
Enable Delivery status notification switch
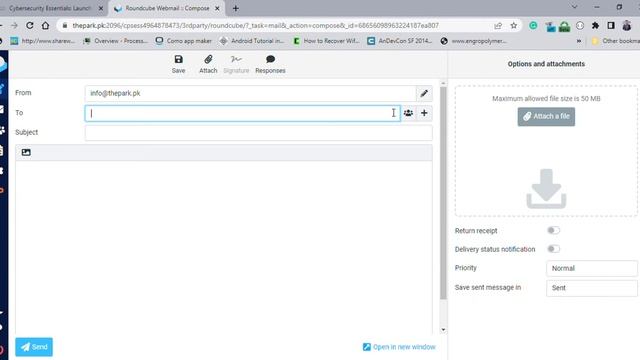[553, 249]
